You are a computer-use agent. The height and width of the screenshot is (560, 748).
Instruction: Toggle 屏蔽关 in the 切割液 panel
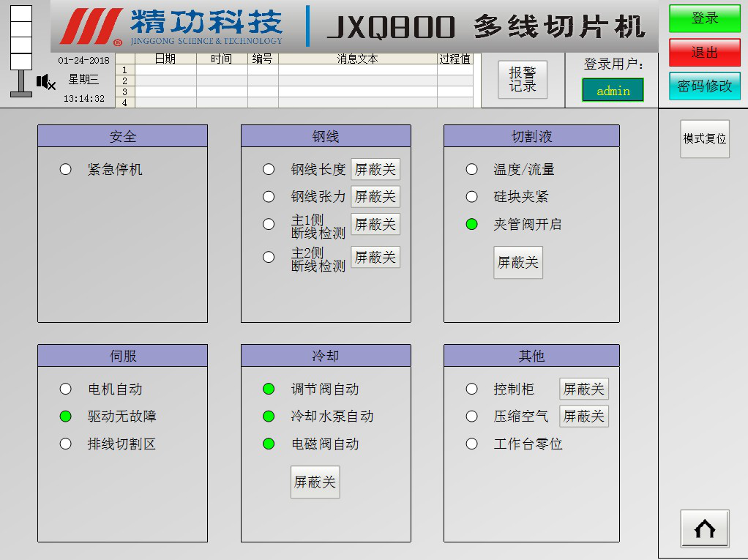pos(518,262)
